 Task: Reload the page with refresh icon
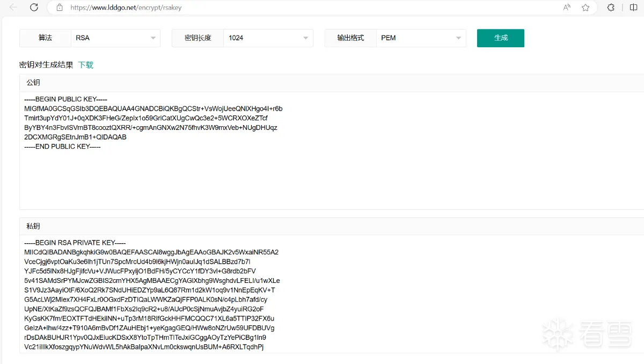pos(34,8)
